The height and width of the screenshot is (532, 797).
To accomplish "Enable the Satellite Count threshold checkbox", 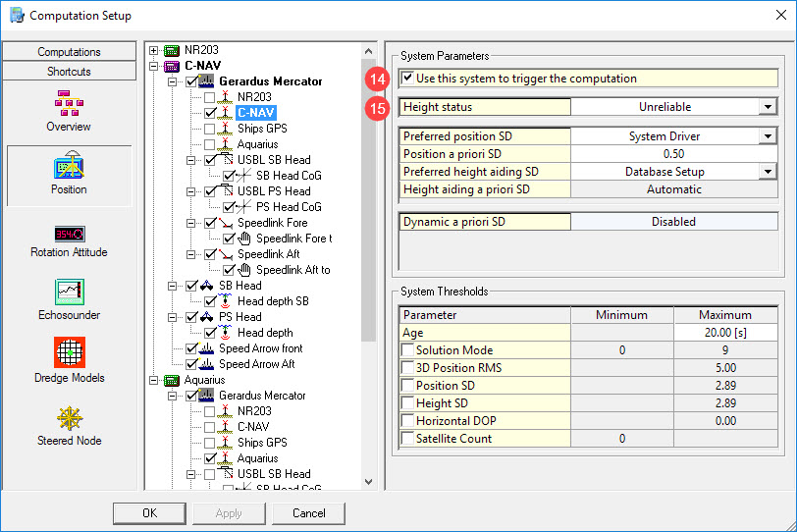I will (408, 439).
